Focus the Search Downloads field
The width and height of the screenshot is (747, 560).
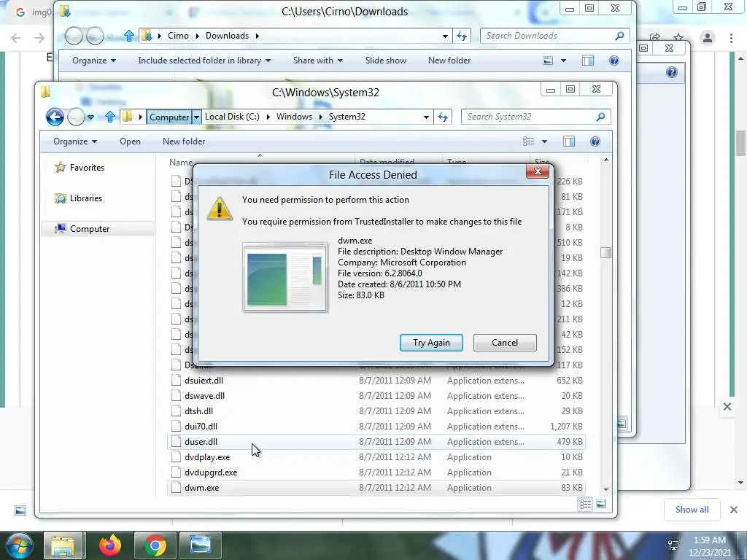(x=554, y=36)
